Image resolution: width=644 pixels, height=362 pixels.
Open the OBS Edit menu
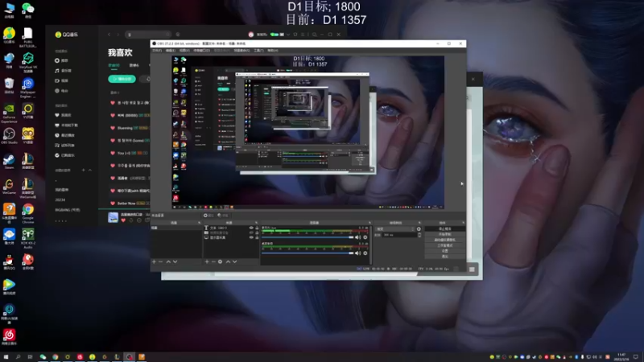(171, 51)
